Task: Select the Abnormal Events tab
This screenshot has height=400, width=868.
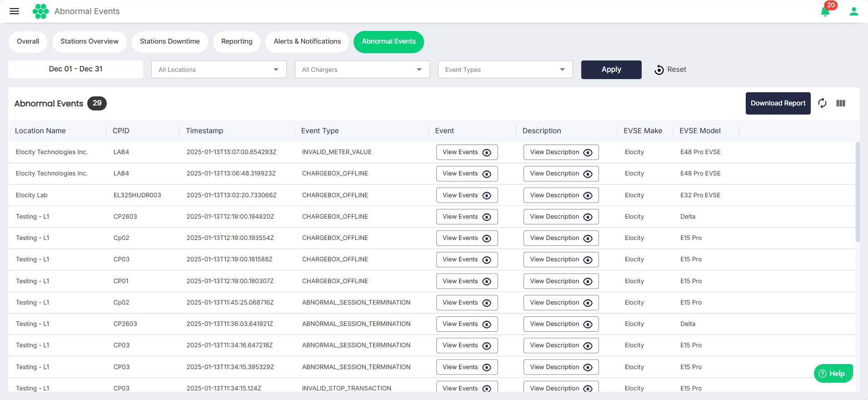Action: tap(389, 42)
